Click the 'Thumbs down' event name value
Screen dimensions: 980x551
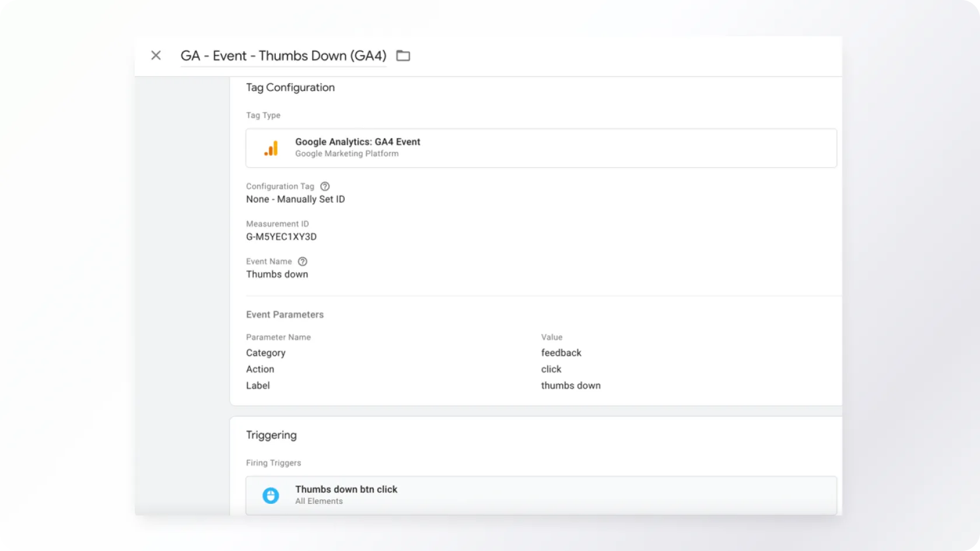pos(277,275)
